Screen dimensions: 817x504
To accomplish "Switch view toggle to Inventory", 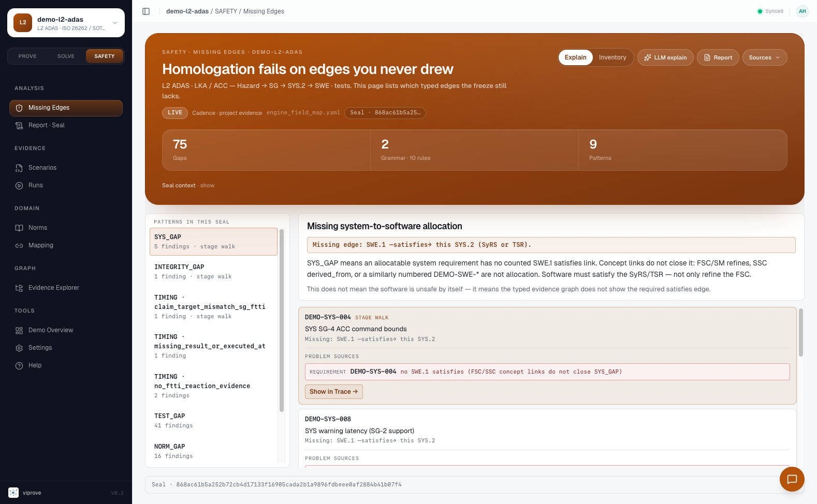I will [612, 57].
